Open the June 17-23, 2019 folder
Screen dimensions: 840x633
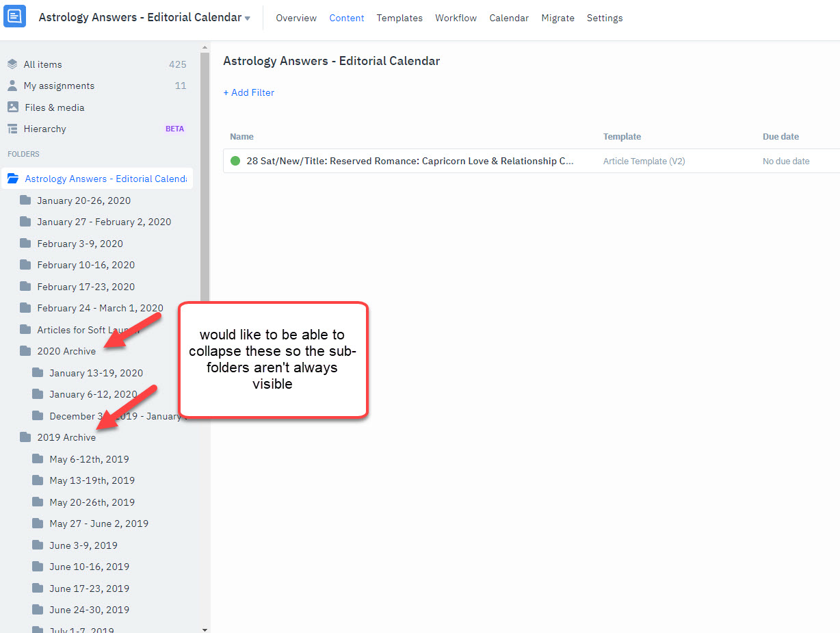(x=89, y=589)
